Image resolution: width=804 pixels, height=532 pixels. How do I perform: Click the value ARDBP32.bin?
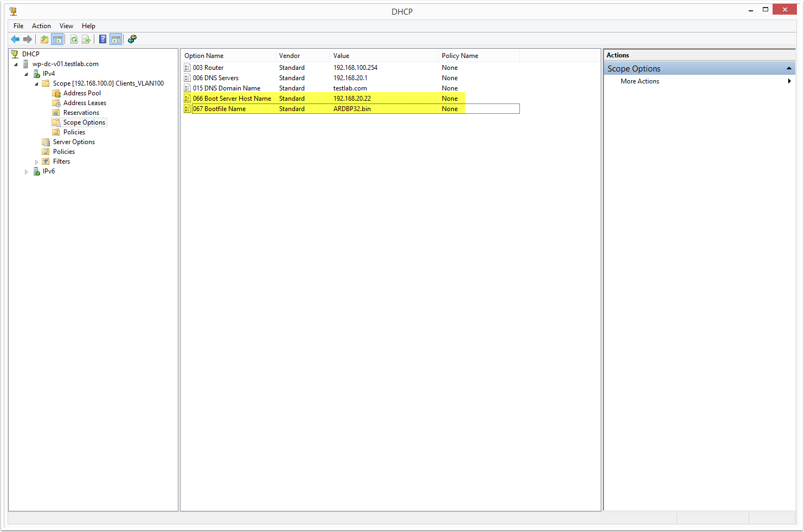[x=352, y=109]
